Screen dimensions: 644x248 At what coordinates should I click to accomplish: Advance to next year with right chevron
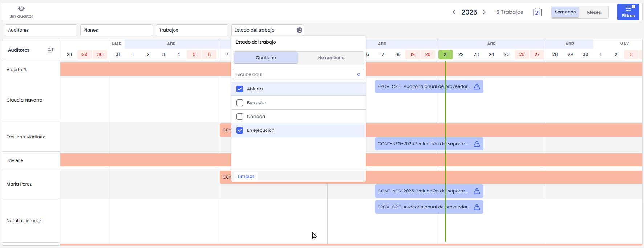[484, 12]
